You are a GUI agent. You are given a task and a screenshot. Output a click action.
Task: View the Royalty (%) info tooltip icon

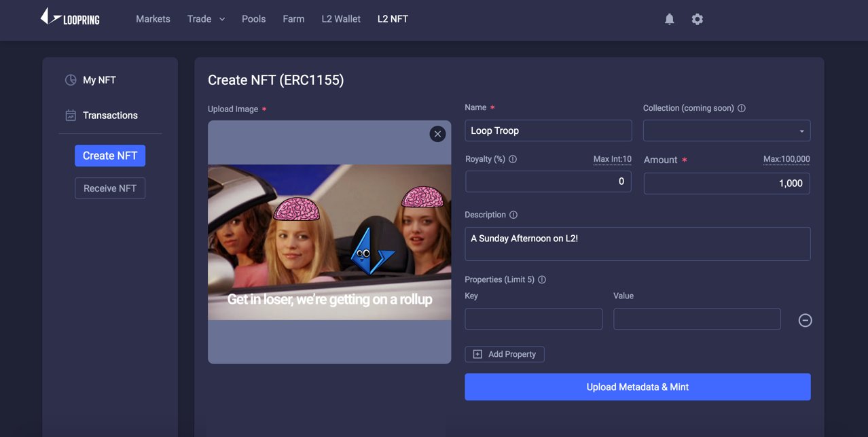(x=513, y=159)
